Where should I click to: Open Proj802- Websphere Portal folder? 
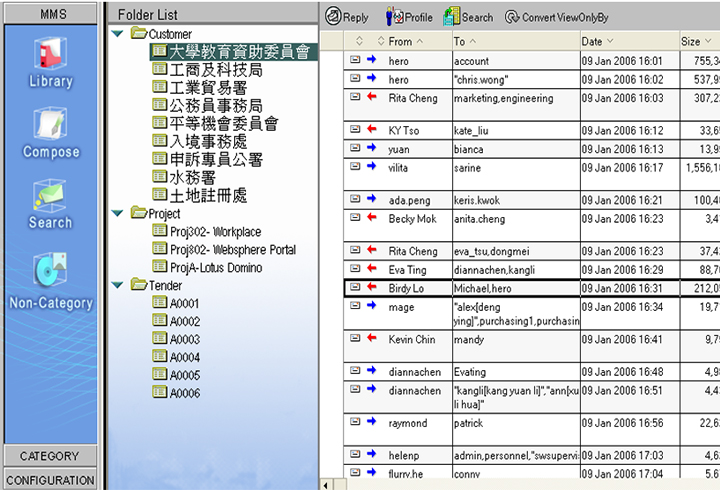(x=224, y=249)
